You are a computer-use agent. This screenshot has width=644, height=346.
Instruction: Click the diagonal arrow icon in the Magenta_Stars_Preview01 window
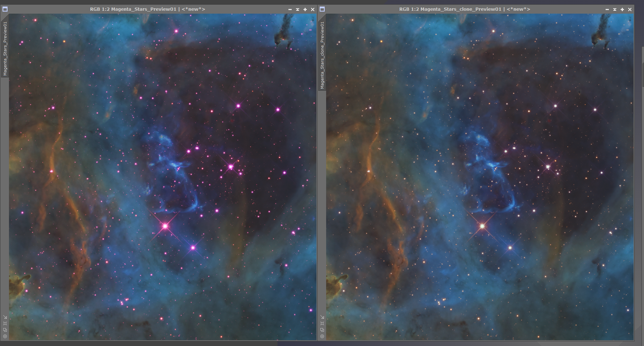[5, 317]
